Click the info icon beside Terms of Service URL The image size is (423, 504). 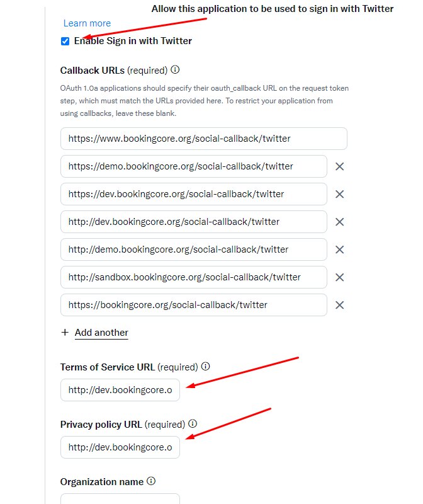click(206, 367)
